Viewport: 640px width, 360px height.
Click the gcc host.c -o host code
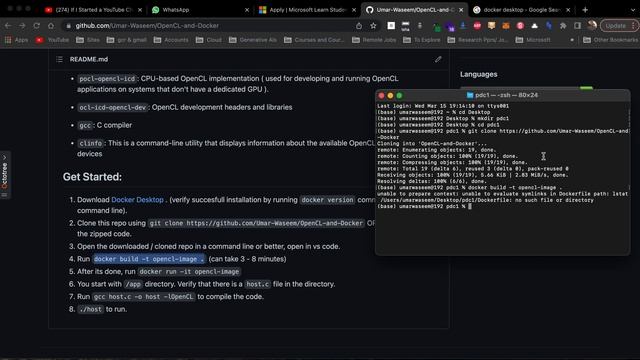click(x=144, y=297)
